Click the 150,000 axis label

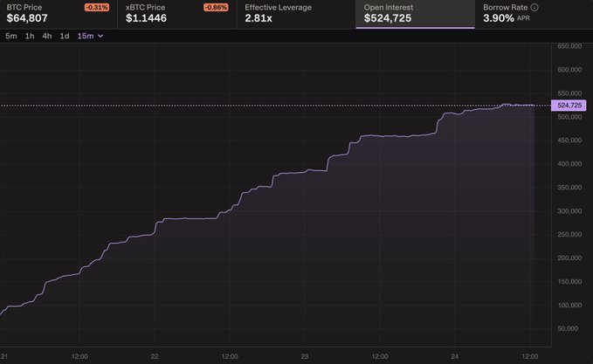click(569, 282)
